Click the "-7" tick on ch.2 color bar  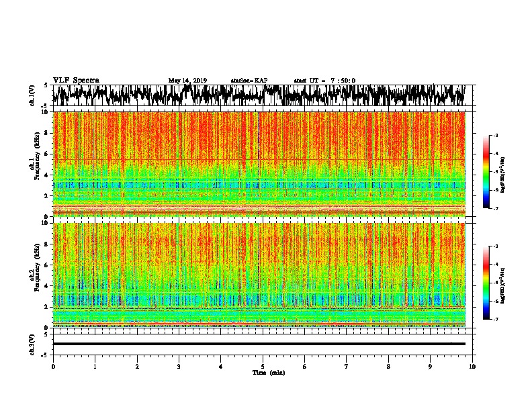pos(495,319)
